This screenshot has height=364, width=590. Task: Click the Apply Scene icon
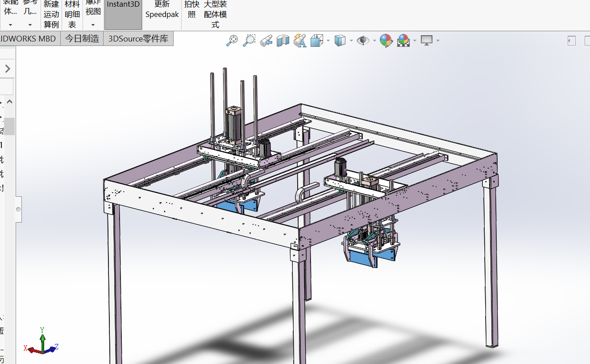pos(403,41)
